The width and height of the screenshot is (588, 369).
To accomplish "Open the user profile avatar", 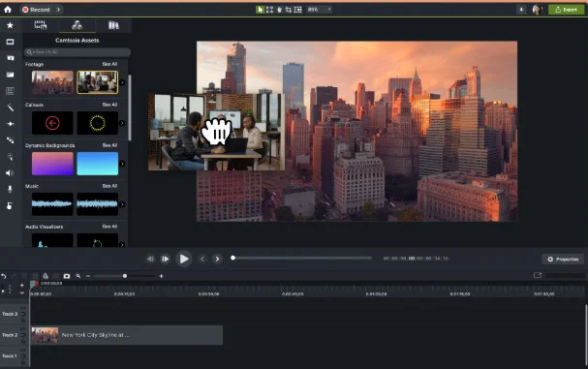I will [x=537, y=10].
